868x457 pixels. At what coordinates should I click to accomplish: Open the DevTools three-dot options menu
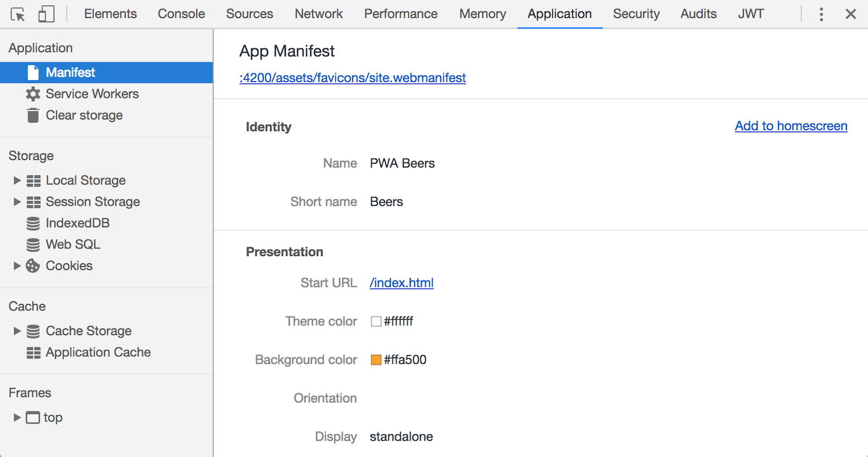(x=821, y=14)
